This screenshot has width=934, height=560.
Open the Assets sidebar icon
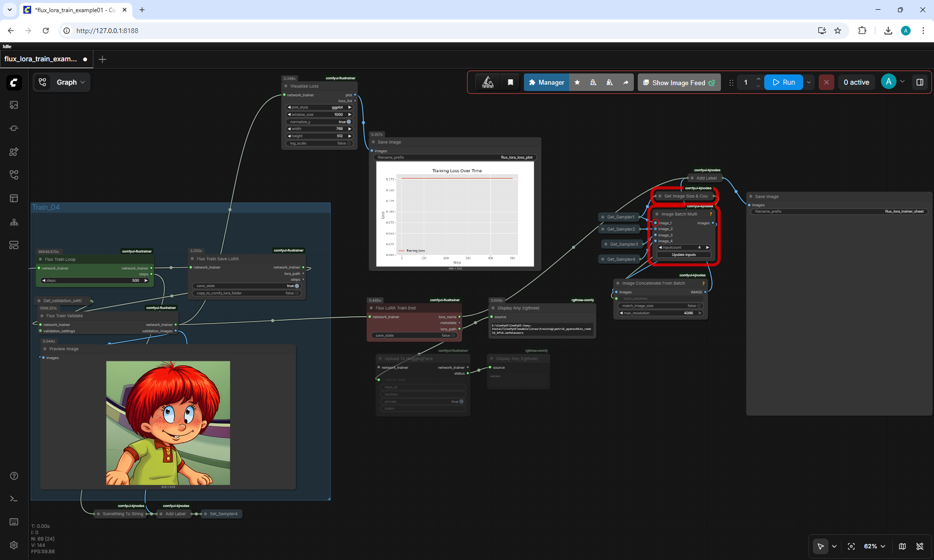[14, 105]
